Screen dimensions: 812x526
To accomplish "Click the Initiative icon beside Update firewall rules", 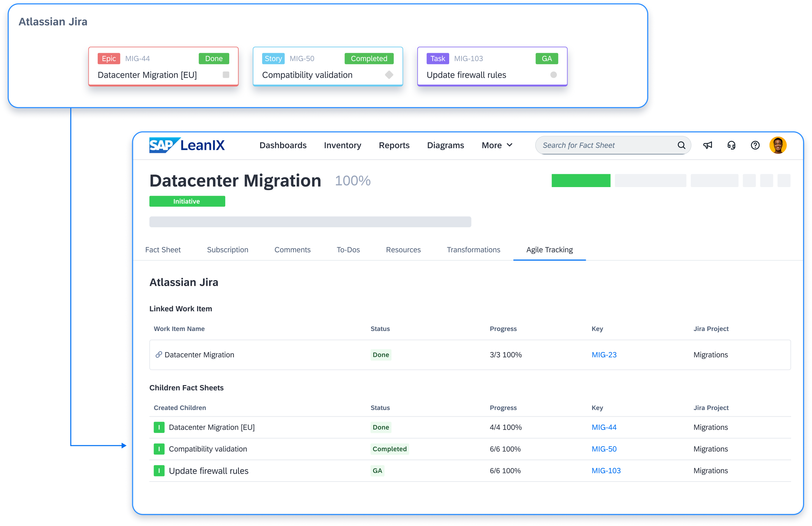I will 159,471.
